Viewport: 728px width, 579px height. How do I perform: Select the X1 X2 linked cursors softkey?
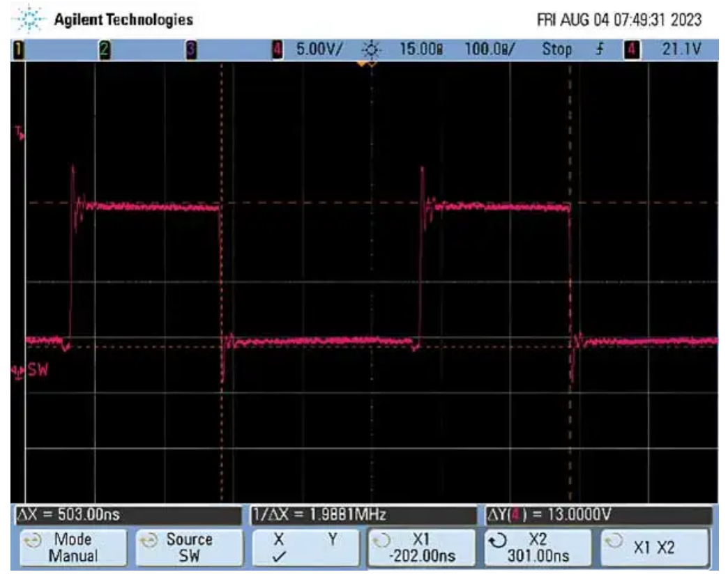tap(655, 548)
